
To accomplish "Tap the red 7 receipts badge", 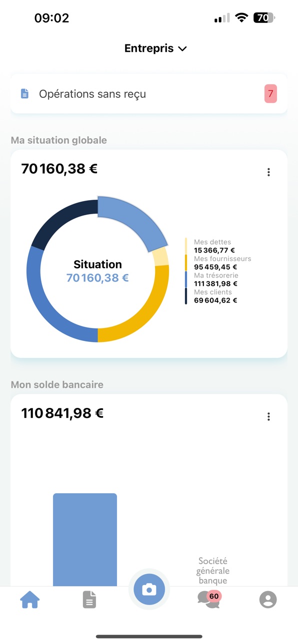I will pos(270,94).
